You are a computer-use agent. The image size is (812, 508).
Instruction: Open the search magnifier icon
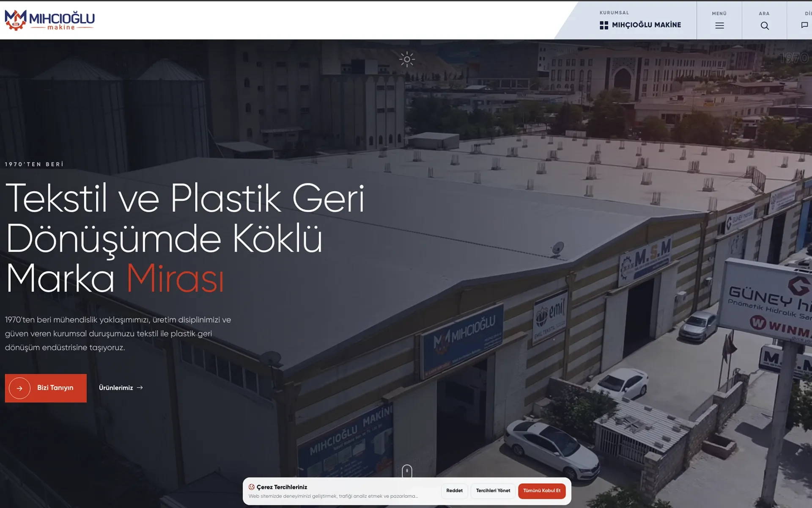(765, 26)
